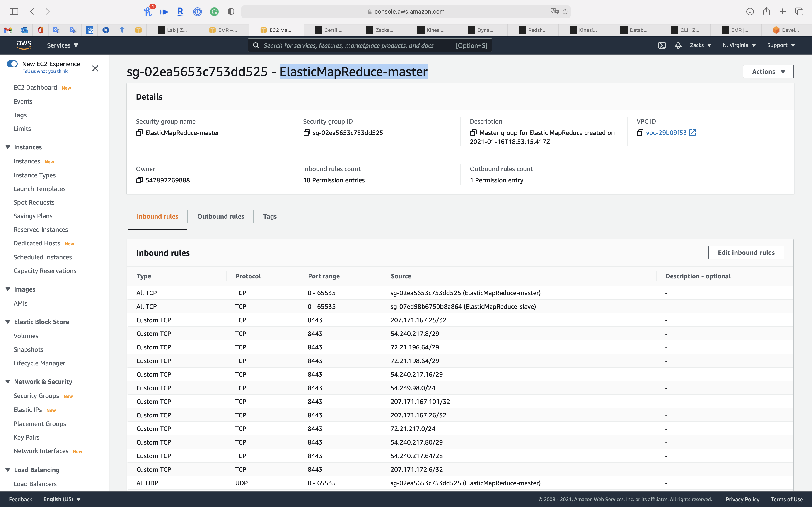Copy the security group name icon
This screenshot has height=507, width=812.
(139, 133)
